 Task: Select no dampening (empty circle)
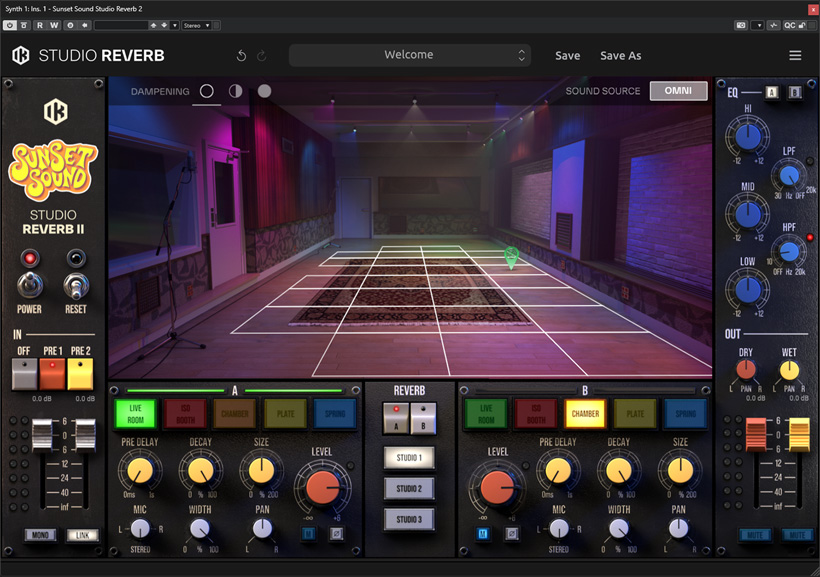[207, 91]
